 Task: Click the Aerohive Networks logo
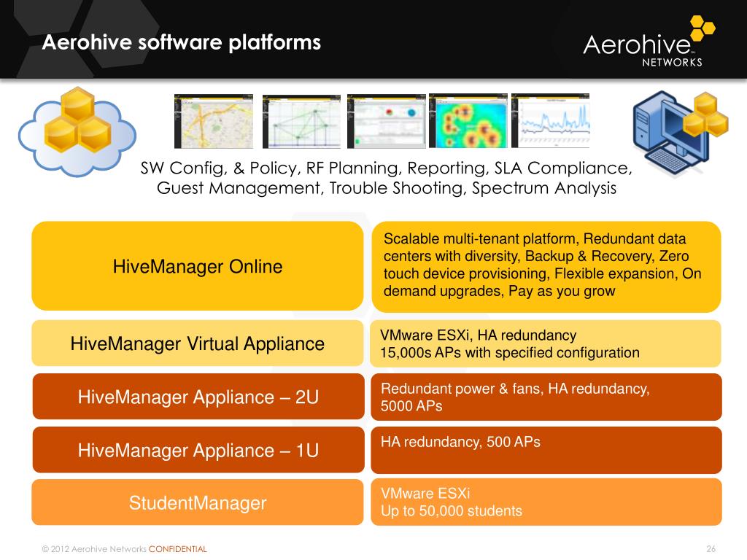pyautogui.click(x=649, y=42)
